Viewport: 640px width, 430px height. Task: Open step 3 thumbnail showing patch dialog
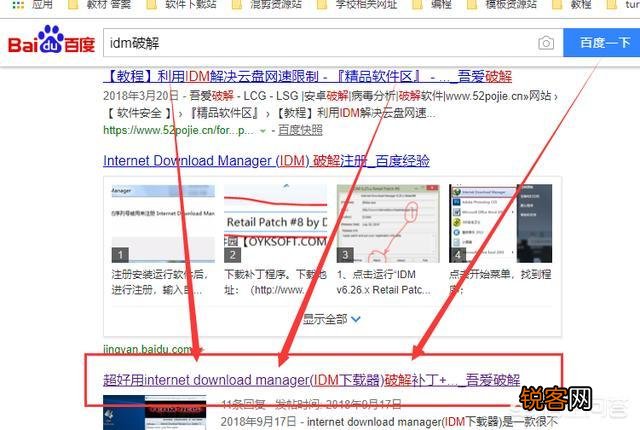pyautogui.click(x=388, y=224)
